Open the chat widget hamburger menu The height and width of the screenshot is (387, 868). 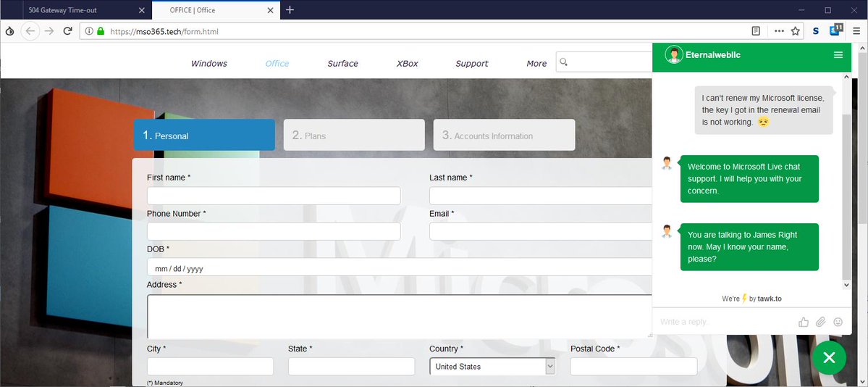click(838, 55)
